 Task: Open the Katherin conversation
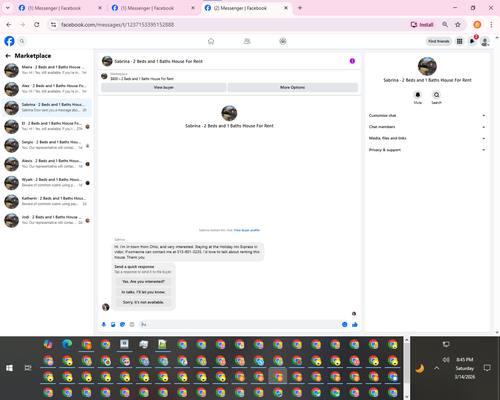tap(47, 201)
